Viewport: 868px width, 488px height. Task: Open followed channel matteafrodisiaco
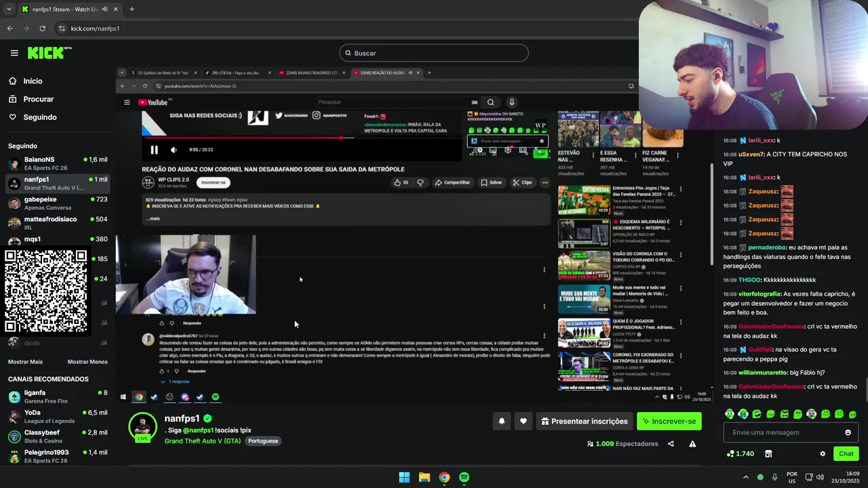pos(58,223)
